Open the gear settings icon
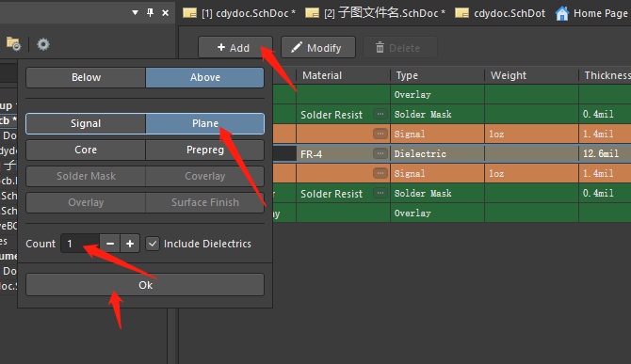This screenshot has height=364, width=631. point(43,44)
